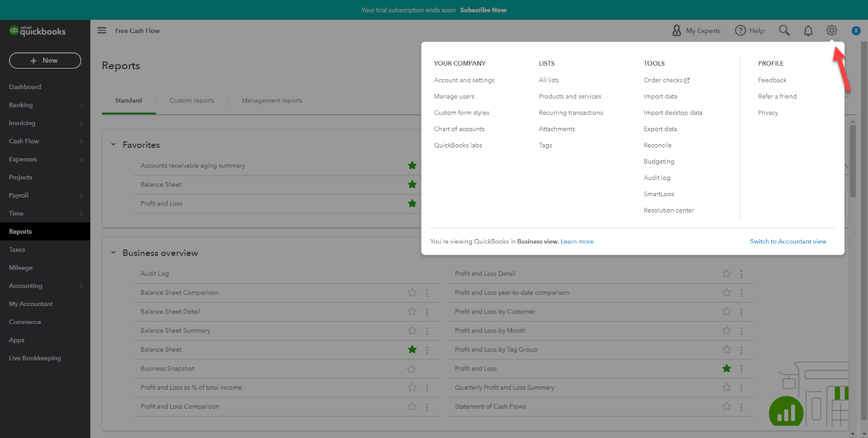
Task: Select Chart of accounts in gear menu
Action: click(459, 129)
